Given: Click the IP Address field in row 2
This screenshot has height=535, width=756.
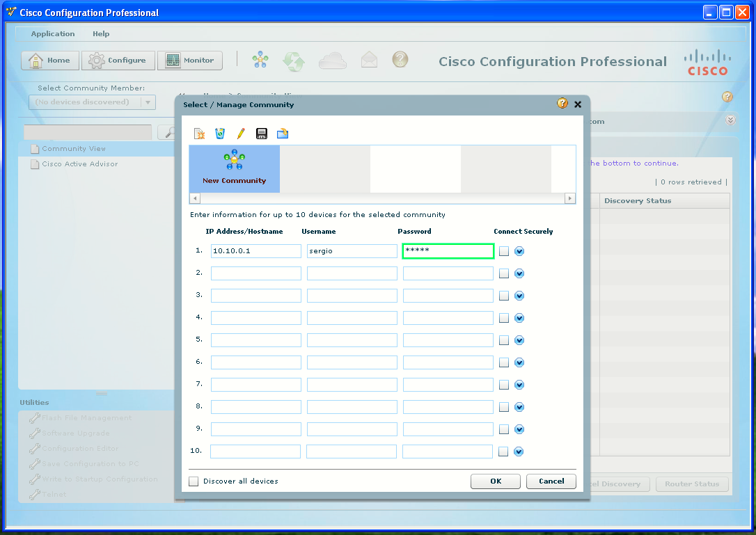Looking at the screenshot, I should point(256,273).
